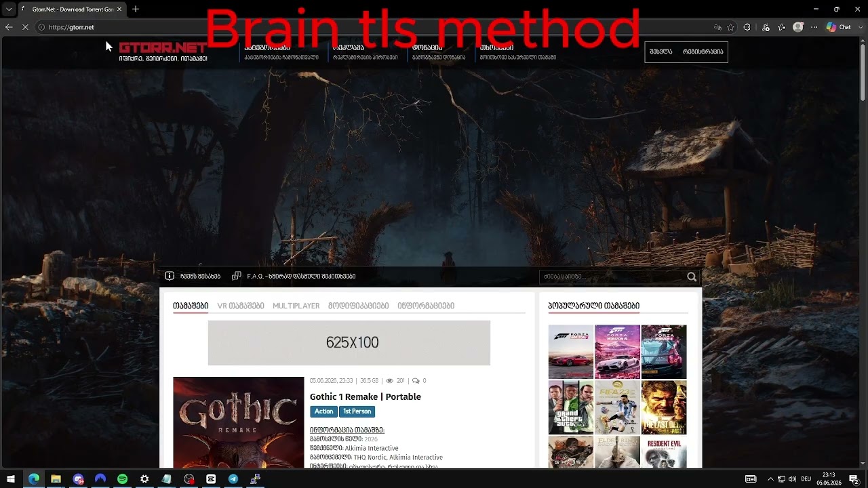Click the site search input field
Image resolution: width=868 pixels, height=488 pixels.
[612, 277]
